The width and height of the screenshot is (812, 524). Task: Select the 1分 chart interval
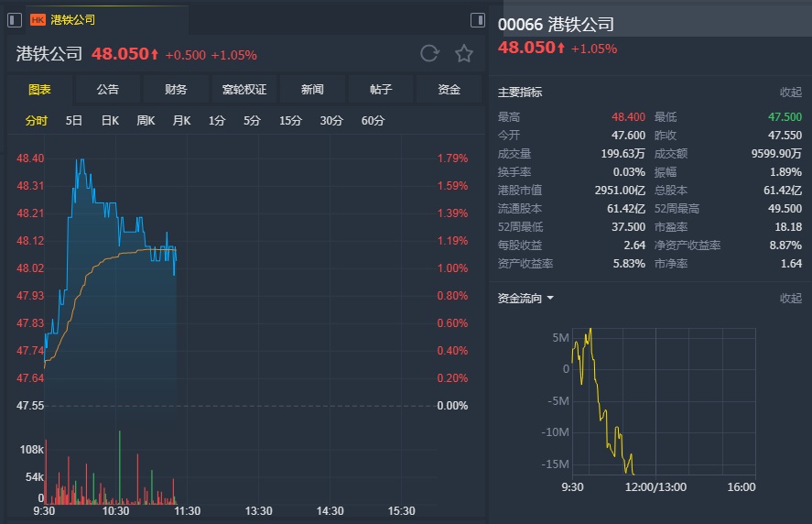coord(216,121)
